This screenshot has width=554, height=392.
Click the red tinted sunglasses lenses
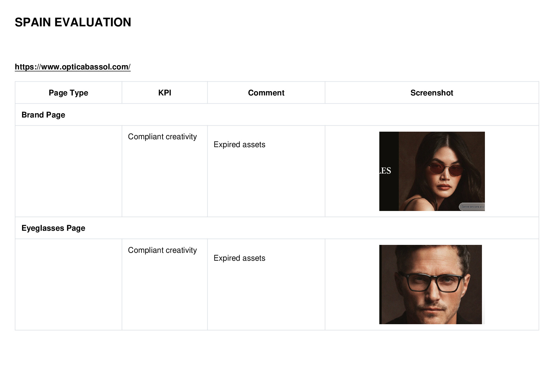(x=446, y=170)
